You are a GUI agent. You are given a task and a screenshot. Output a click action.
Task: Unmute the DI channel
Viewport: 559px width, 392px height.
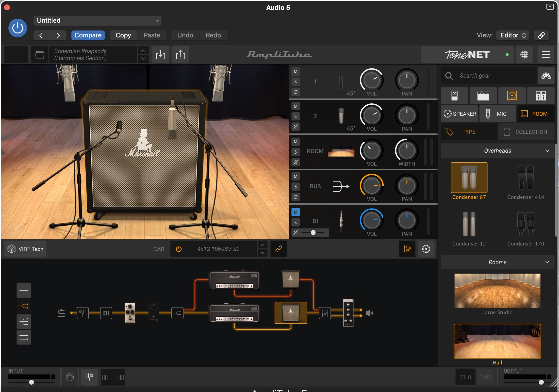coord(296,212)
